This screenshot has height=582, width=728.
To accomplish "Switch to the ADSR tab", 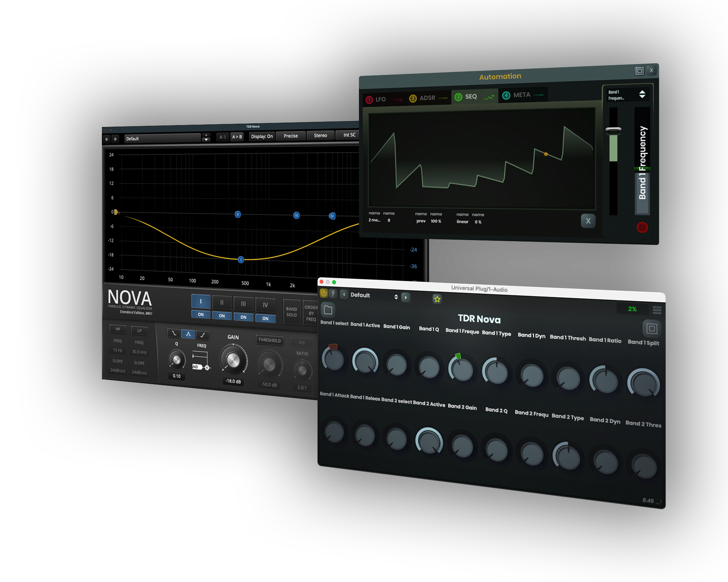I will [427, 98].
